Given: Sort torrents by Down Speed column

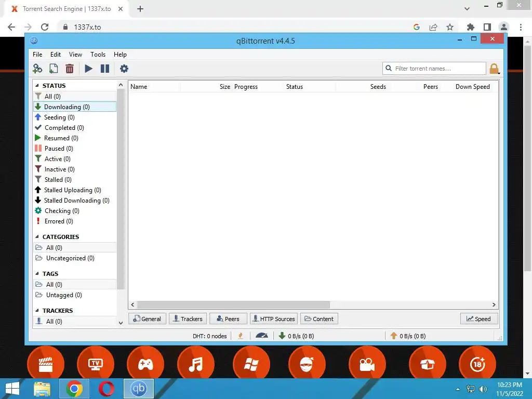Looking at the screenshot, I should pos(465,87).
